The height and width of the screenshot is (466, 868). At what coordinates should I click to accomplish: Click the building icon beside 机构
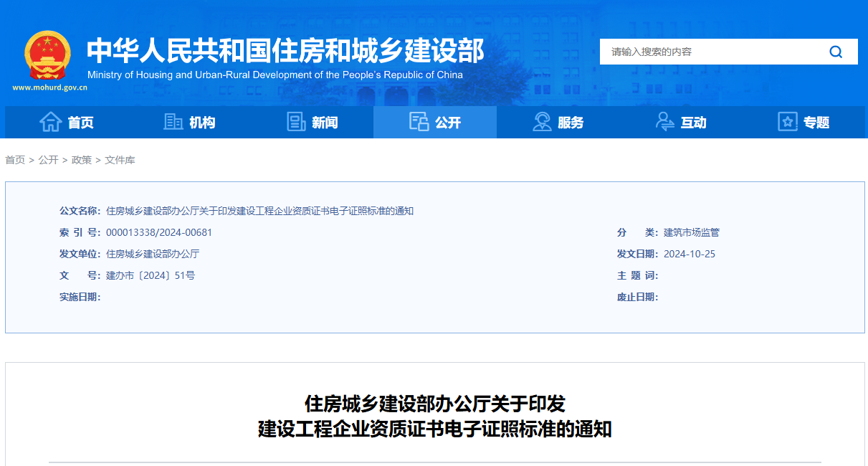click(x=173, y=122)
